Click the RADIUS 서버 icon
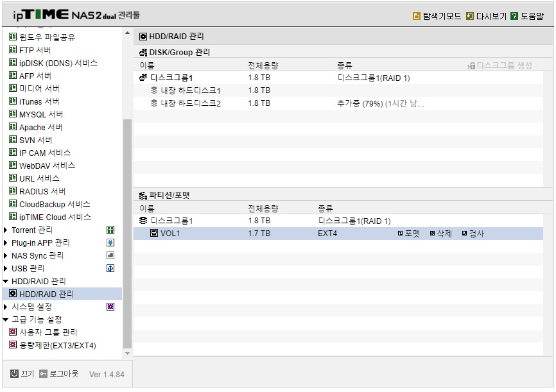 (x=13, y=191)
